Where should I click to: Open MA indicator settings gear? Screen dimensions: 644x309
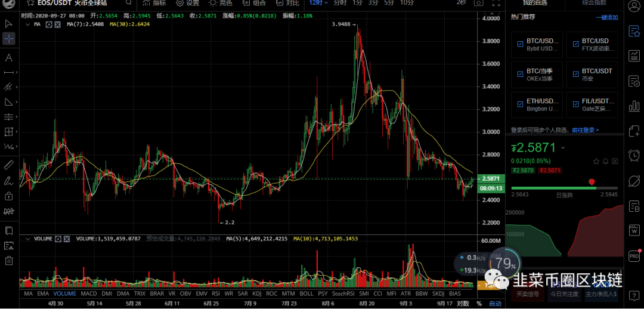click(48, 24)
